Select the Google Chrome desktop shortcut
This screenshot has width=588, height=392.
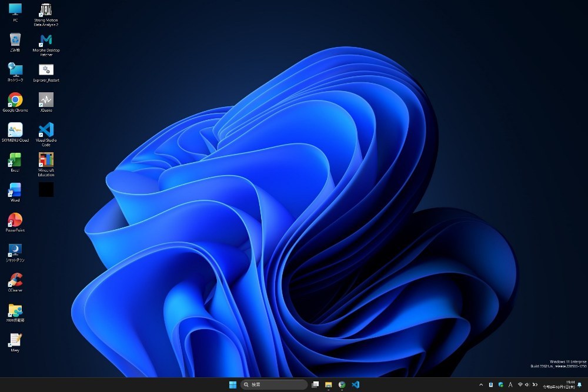tap(15, 102)
